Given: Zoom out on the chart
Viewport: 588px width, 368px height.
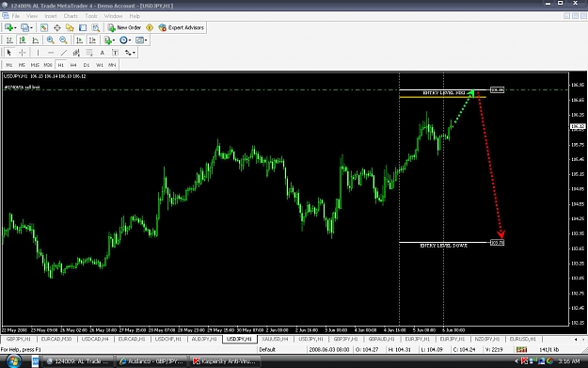Looking at the screenshot, I should click(63, 40).
